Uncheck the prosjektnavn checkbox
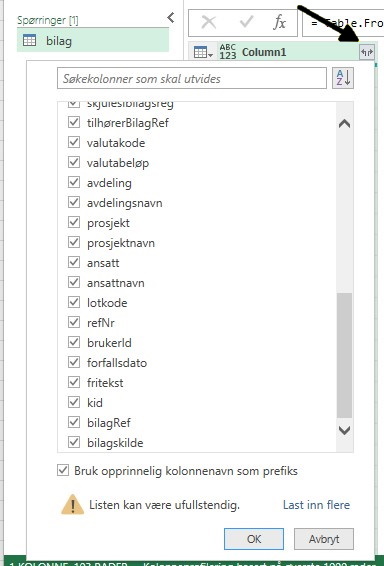 point(74,242)
